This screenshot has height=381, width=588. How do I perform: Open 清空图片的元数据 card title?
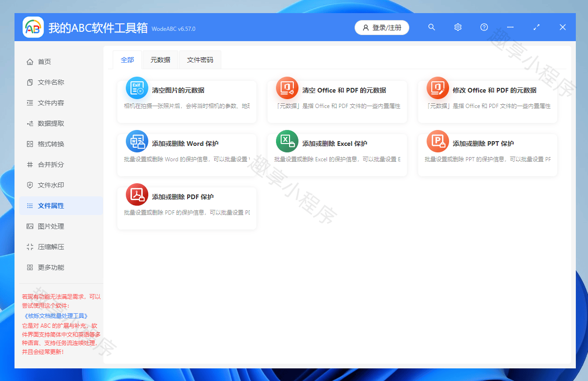pyautogui.click(x=178, y=90)
